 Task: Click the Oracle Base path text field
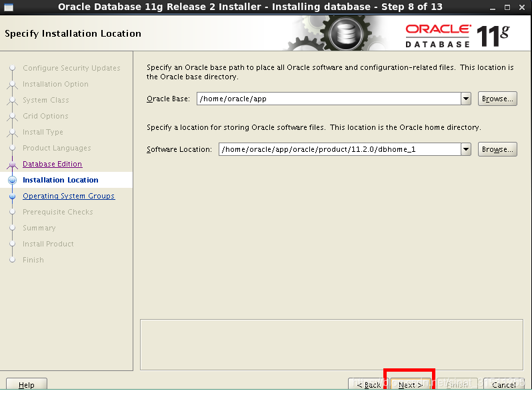329,99
